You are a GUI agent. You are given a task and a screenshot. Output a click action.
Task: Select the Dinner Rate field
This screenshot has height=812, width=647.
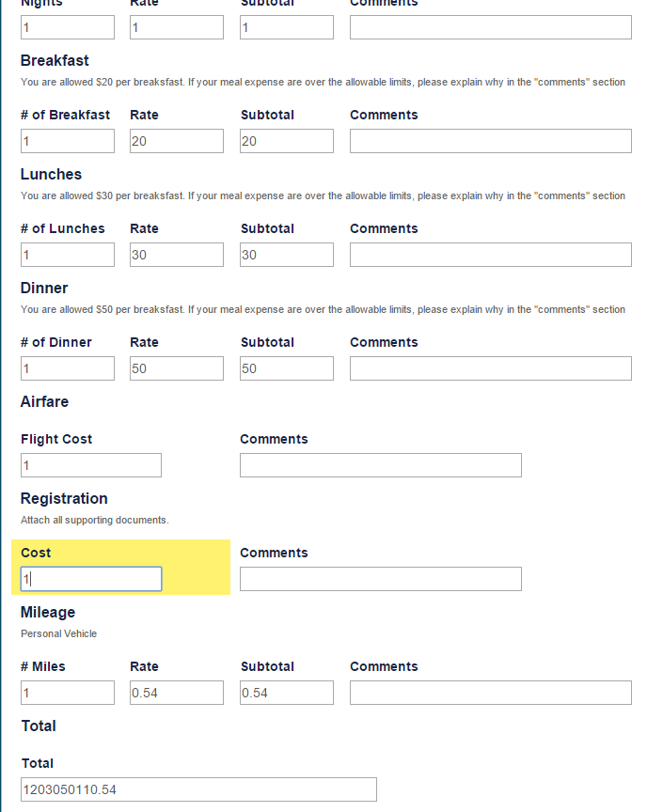177,368
